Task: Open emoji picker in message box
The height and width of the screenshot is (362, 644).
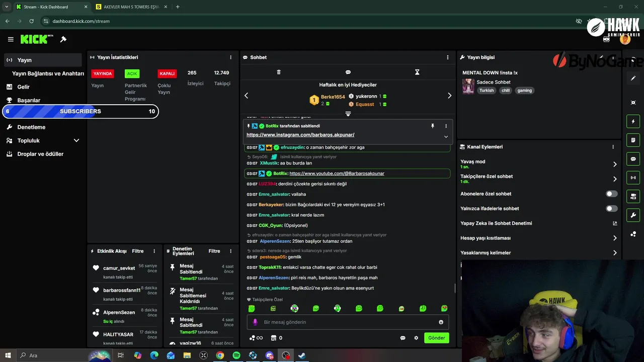Action: 441,322
